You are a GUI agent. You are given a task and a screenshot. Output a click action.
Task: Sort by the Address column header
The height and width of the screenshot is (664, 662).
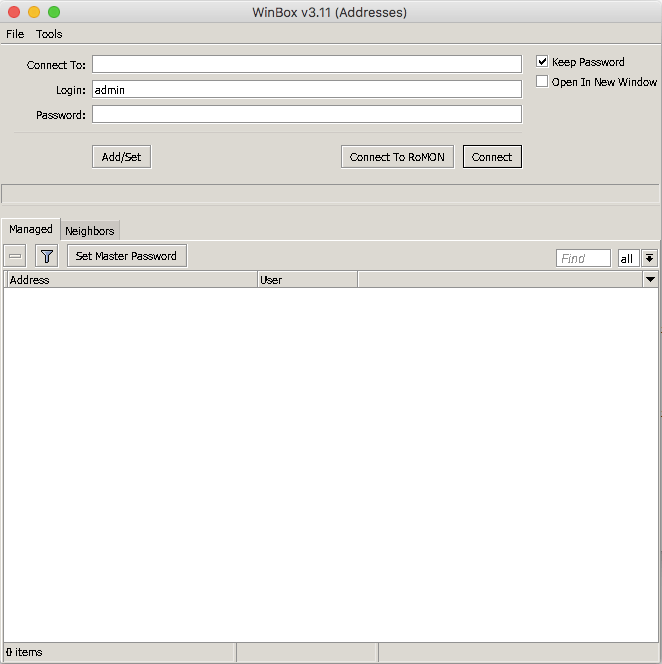point(132,279)
